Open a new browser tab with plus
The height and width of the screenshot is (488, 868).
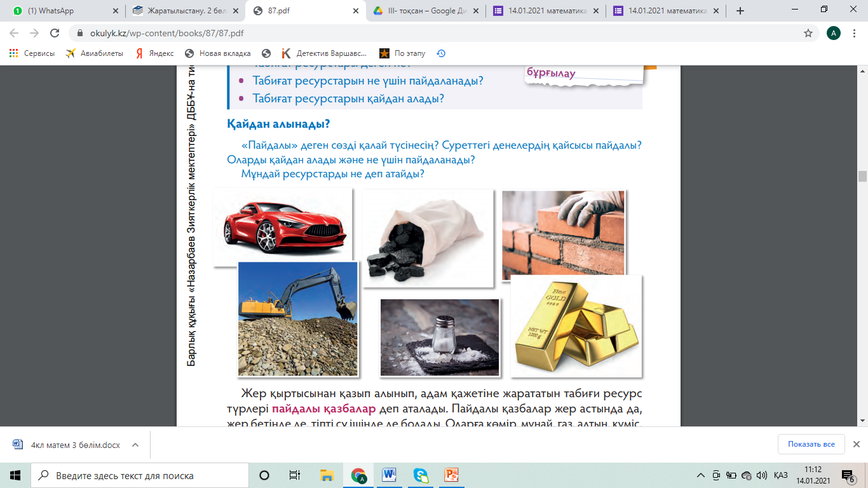pyautogui.click(x=740, y=11)
